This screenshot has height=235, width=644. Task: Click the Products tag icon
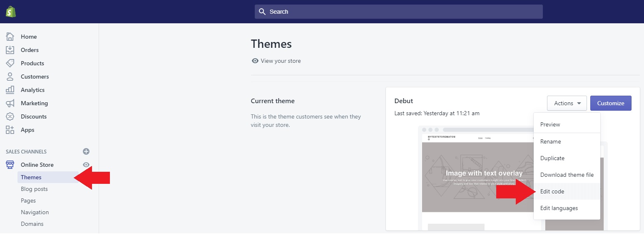click(10, 63)
